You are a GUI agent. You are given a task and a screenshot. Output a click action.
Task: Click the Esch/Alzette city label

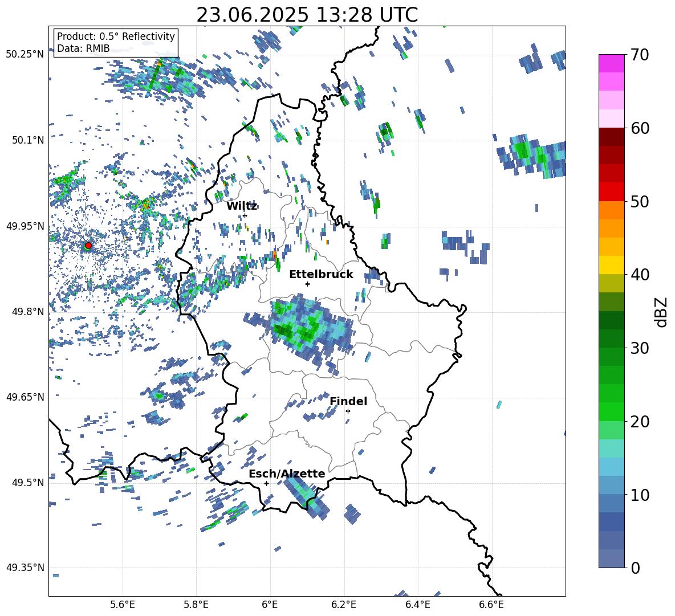click(x=287, y=474)
